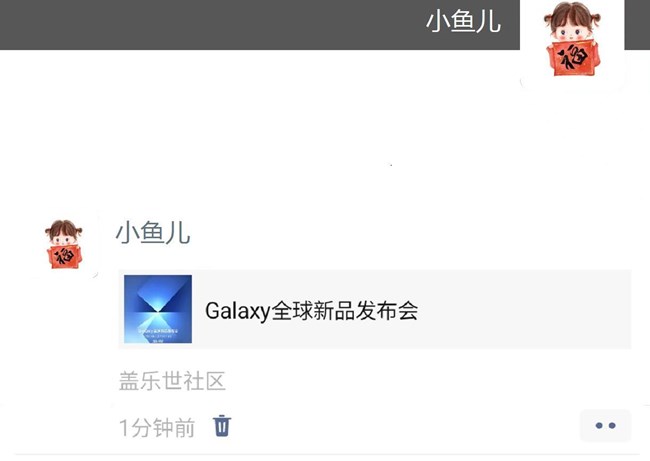Tap the red 福 sign on the post avatar
The height and width of the screenshot is (461, 650).
coord(64,256)
